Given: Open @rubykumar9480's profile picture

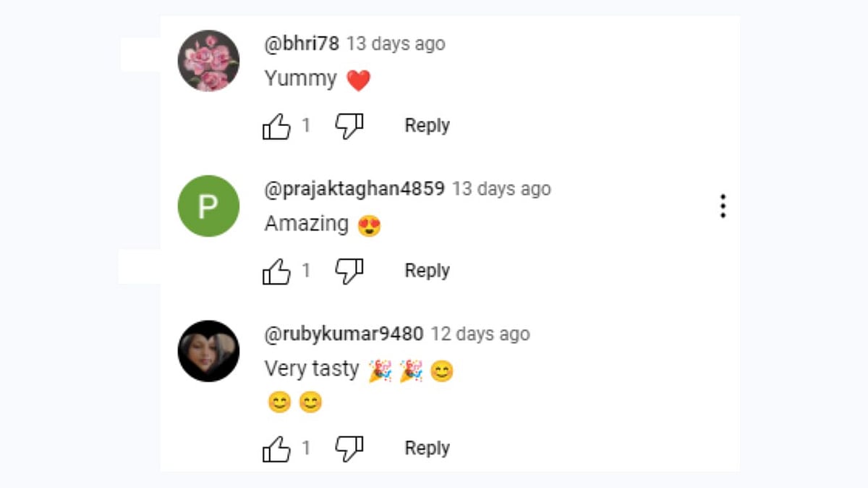Looking at the screenshot, I should pyautogui.click(x=208, y=350).
